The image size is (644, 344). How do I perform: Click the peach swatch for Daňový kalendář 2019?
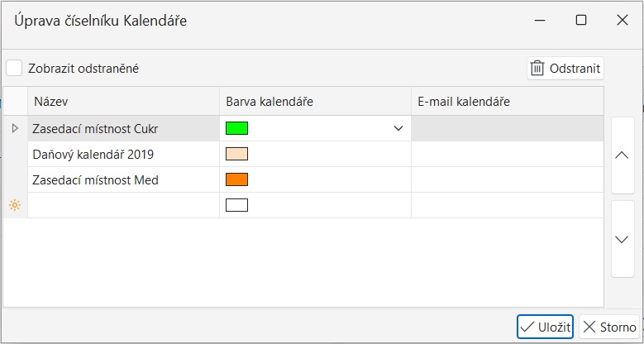236,154
